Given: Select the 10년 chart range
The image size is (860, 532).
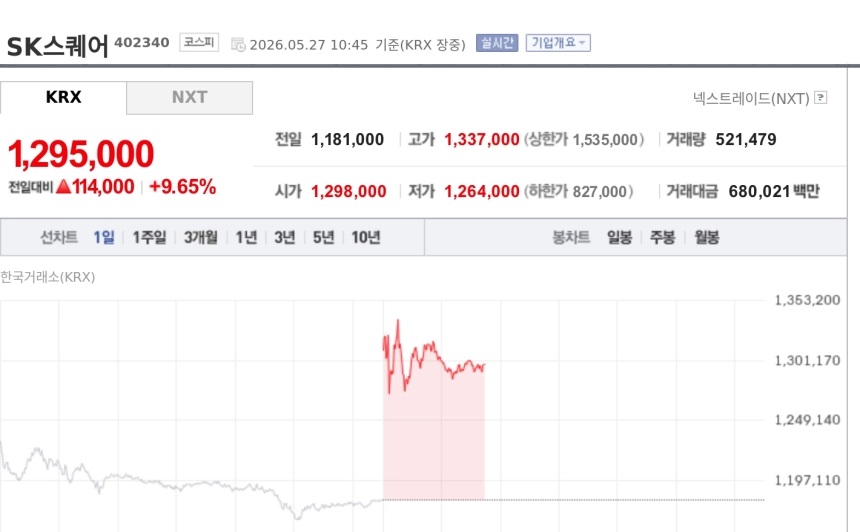Looking at the screenshot, I should pyautogui.click(x=366, y=237).
